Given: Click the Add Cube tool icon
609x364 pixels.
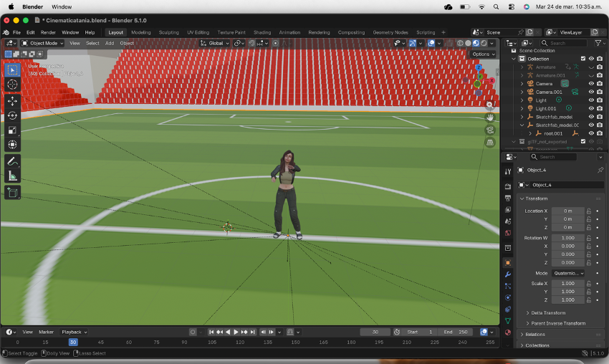Looking at the screenshot, I should (12, 192).
